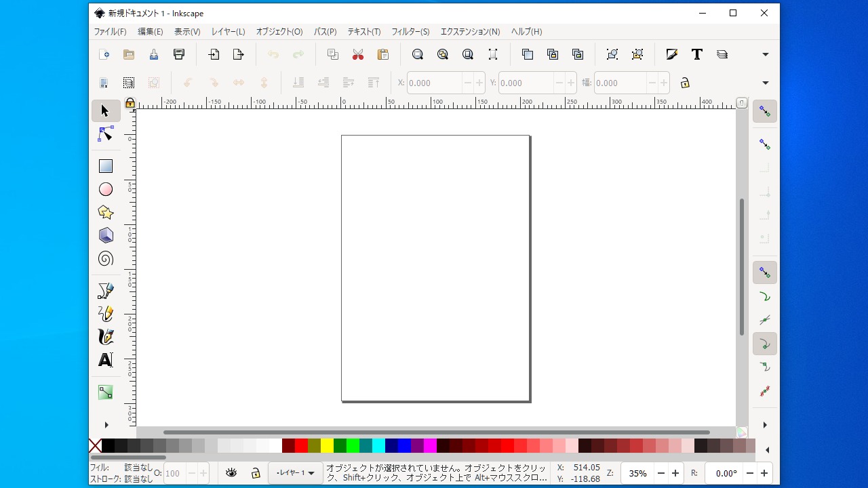Image resolution: width=868 pixels, height=488 pixels.
Task: Paste from clipboard icon
Action: [x=383, y=54]
